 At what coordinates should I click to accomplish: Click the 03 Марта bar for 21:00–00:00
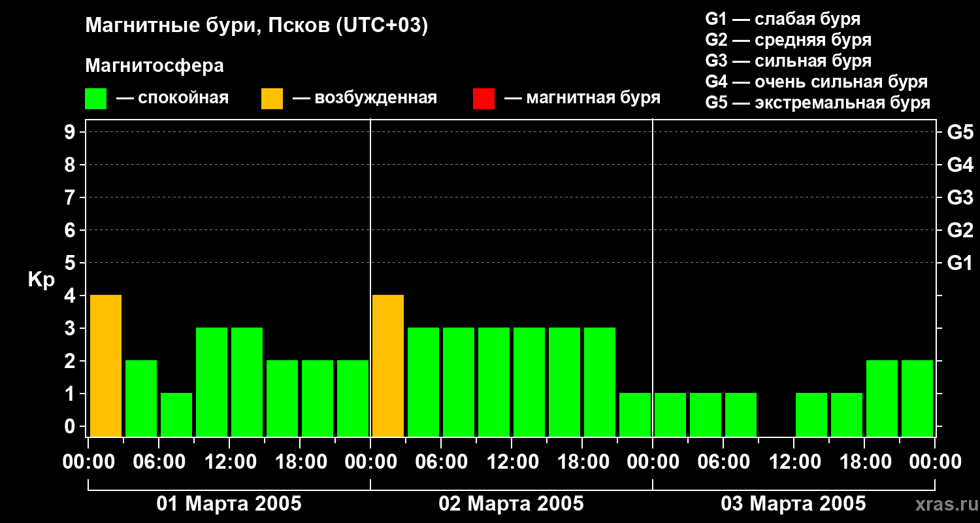917,398
